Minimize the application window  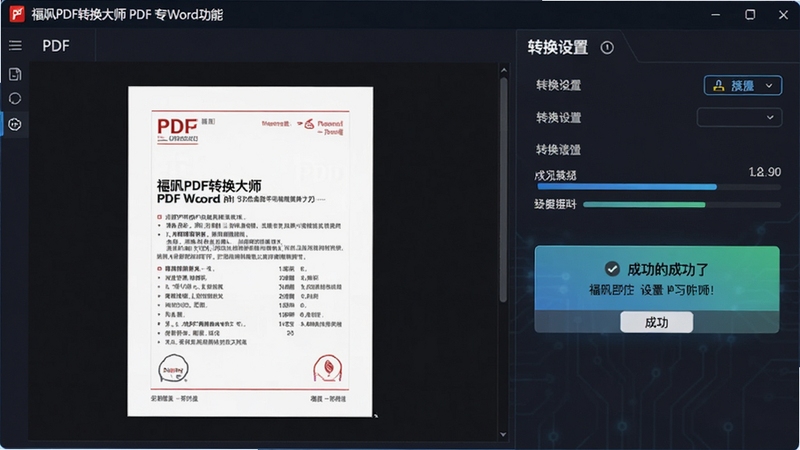716,14
